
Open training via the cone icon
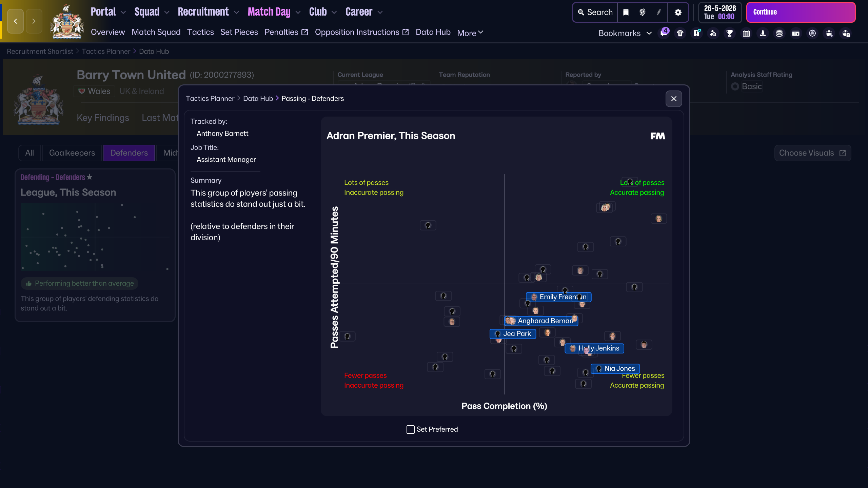click(763, 33)
